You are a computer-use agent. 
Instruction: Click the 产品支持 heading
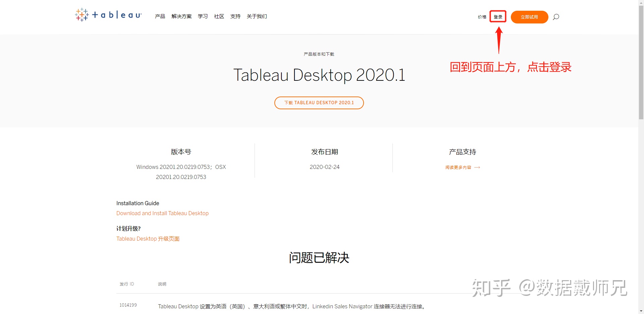463,152
